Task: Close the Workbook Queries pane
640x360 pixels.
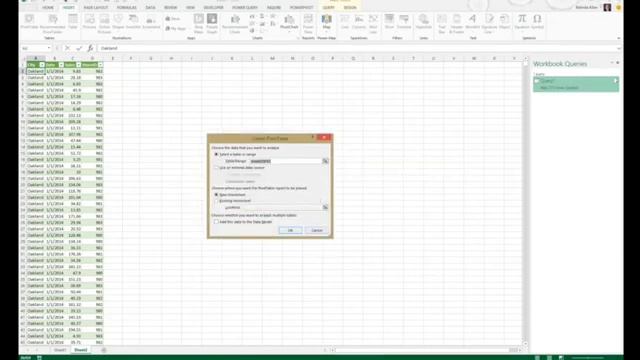Action: point(618,63)
